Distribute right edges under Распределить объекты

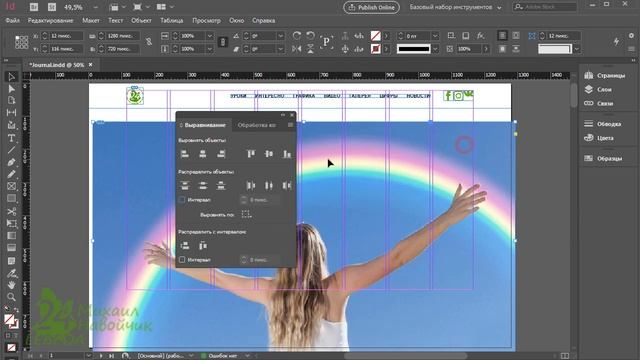pos(287,186)
